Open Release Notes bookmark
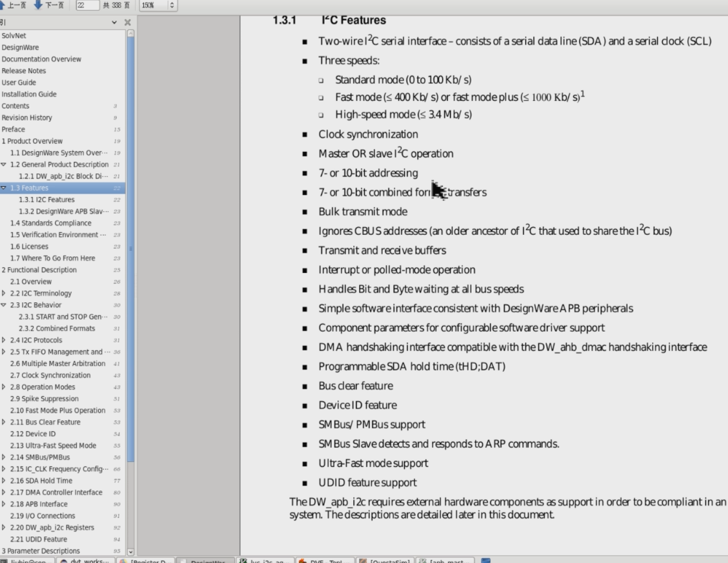 (x=24, y=70)
